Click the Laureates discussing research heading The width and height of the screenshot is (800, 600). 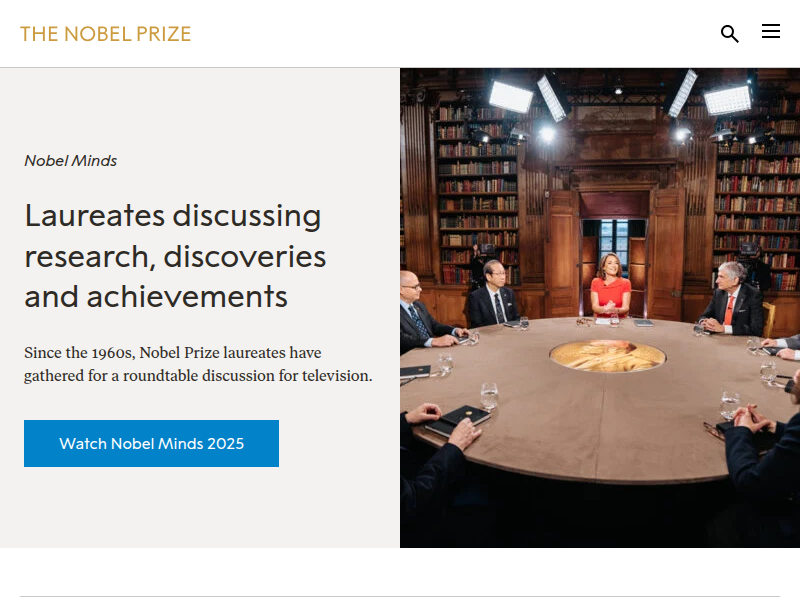(175, 256)
